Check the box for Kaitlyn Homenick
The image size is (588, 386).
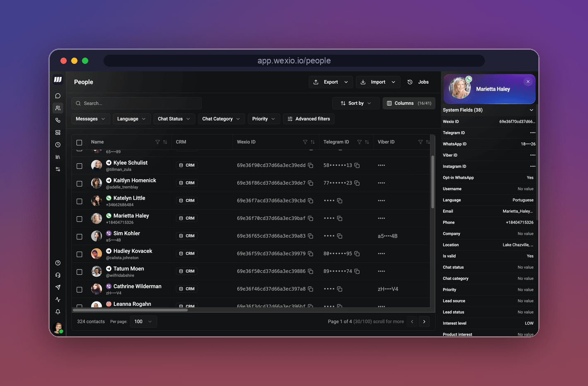[80, 184]
